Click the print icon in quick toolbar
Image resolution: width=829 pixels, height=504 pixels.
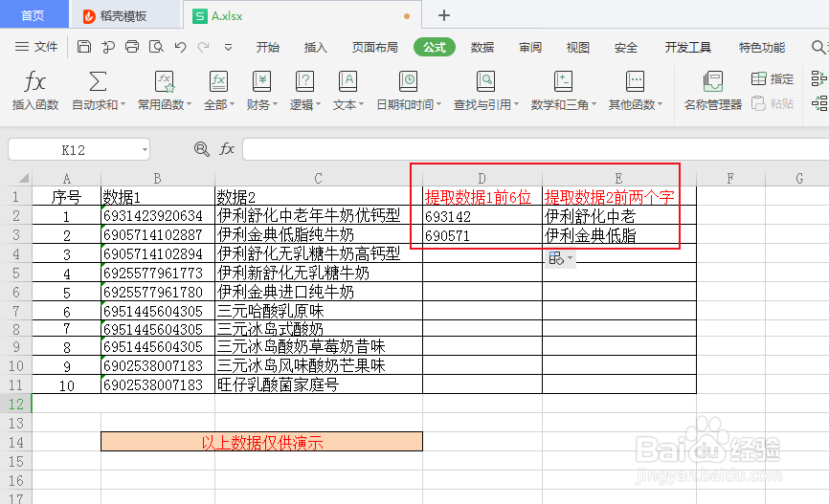132,47
